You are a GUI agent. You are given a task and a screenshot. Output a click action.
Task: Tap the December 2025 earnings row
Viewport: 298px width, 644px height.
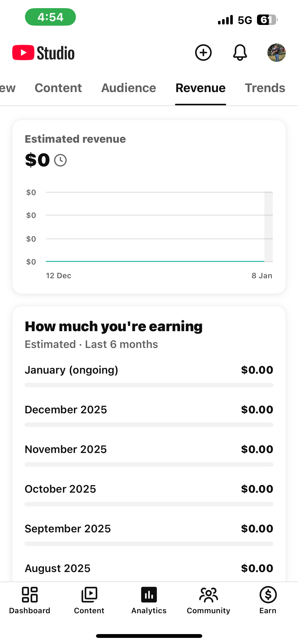coord(149,410)
